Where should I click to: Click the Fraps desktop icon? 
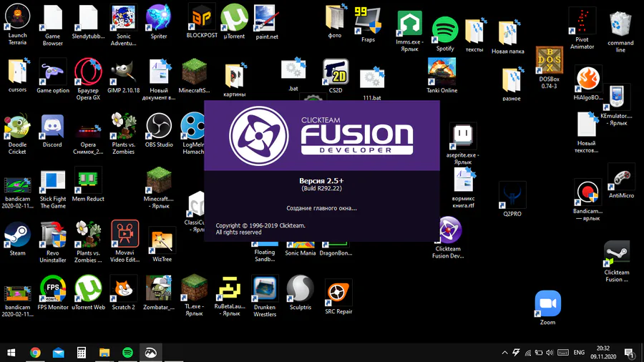click(368, 21)
